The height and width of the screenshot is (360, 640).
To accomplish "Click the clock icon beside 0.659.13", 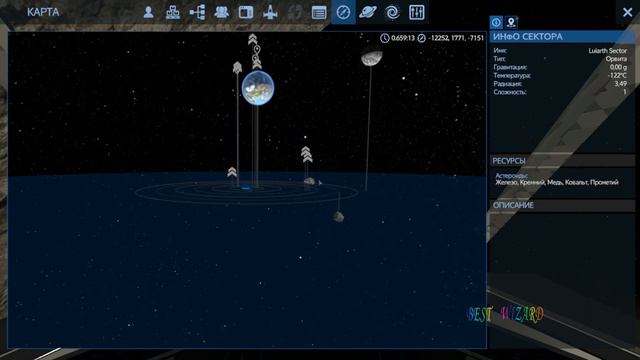I will 384,38.
